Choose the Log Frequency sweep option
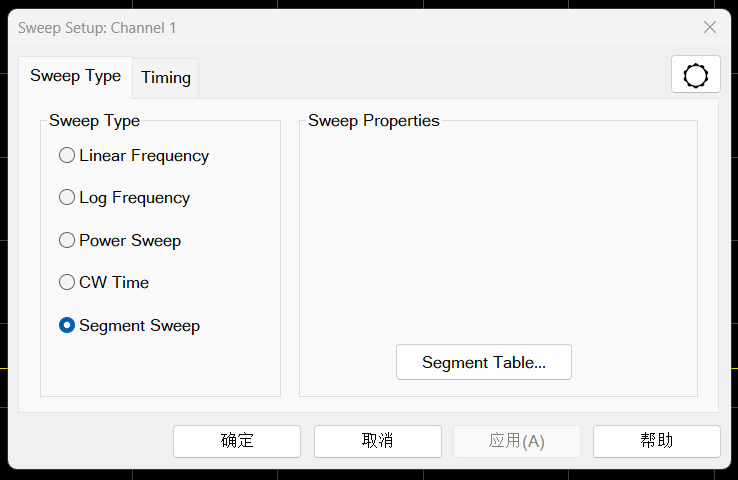Image resolution: width=738 pixels, height=480 pixels. pos(67,198)
